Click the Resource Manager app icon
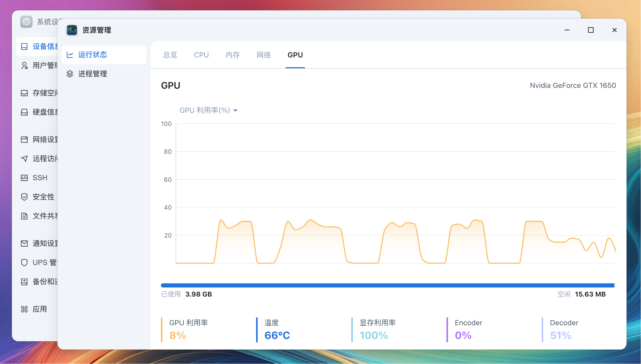 72,30
